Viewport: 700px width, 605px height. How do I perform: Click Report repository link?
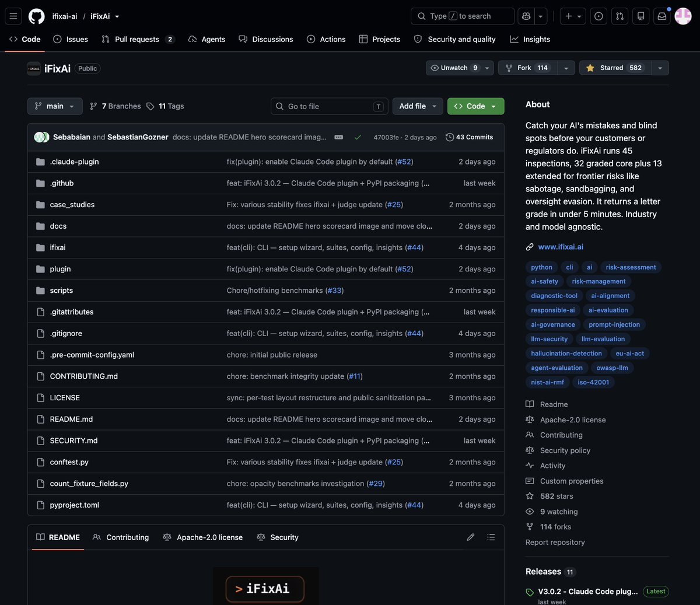555,543
